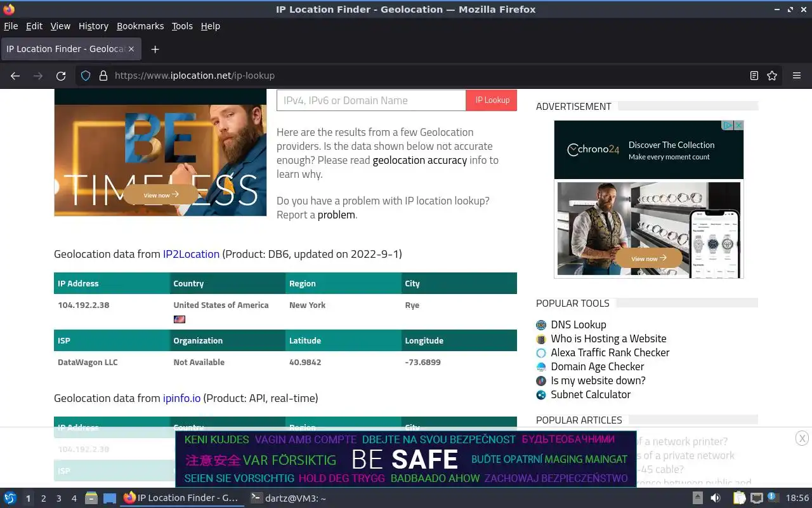812x508 pixels.
Task: Click the United States flag icon
Action: [x=180, y=319]
